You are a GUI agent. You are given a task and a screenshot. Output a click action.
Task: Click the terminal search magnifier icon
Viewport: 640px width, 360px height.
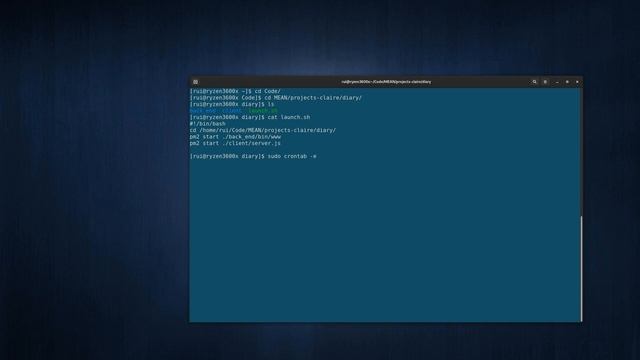click(x=534, y=82)
